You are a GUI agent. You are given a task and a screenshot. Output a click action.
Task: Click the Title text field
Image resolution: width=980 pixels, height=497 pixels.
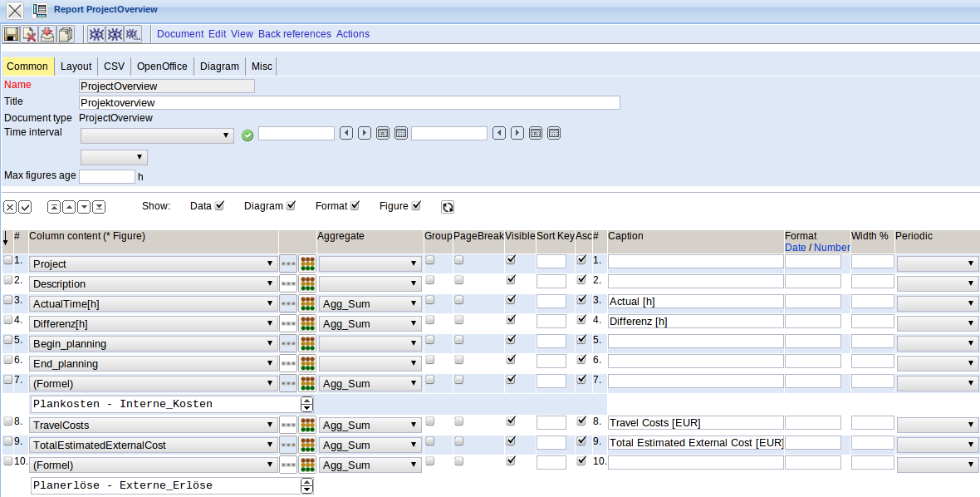point(349,102)
